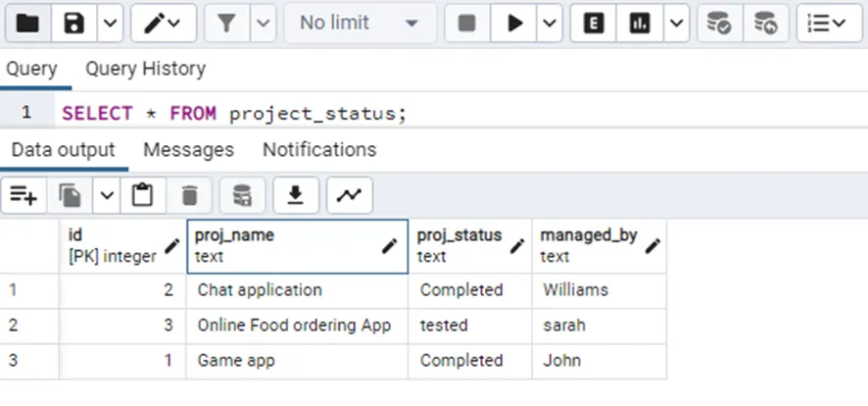
Task: Expand the dropdown arrow next to Save
Action: tap(111, 24)
